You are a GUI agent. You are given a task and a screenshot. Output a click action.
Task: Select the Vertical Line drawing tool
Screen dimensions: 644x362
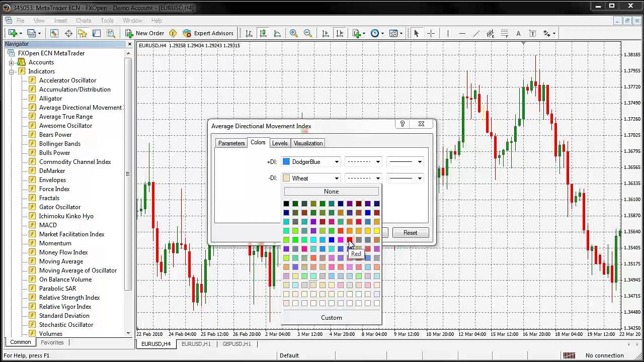(x=447, y=33)
